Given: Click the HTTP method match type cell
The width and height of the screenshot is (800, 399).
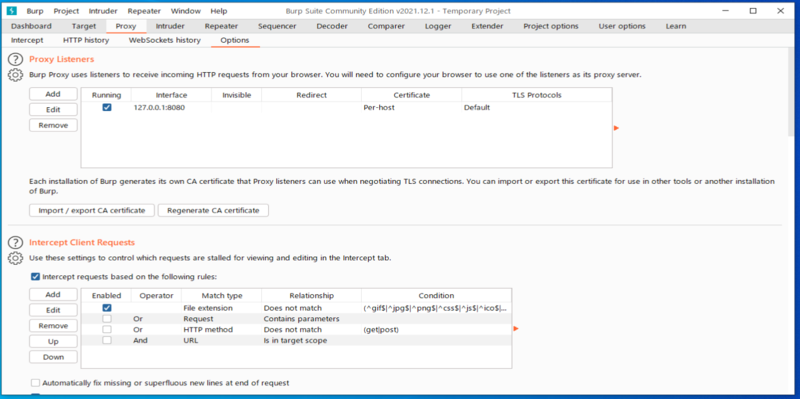Looking at the screenshot, I should click(222, 330).
